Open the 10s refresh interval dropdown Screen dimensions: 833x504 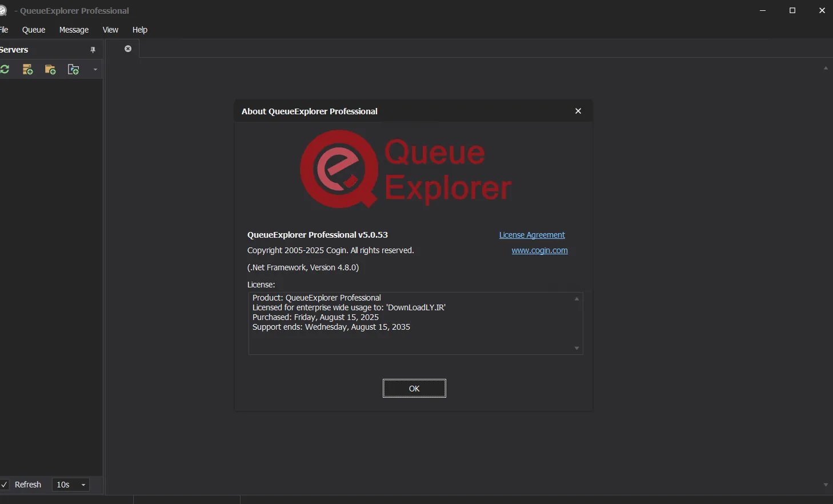[x=71, y=485]
